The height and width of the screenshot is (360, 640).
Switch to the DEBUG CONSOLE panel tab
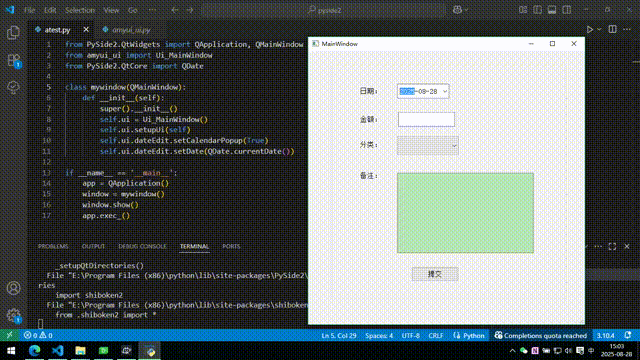point(142,246)
